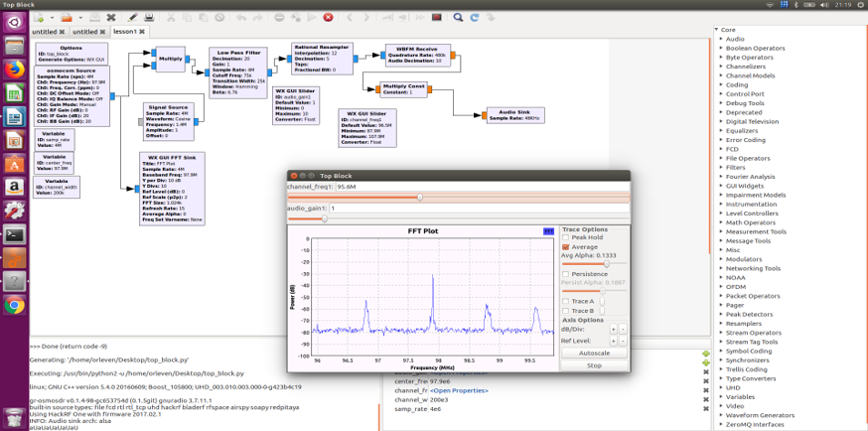Viewport: 868px width, 431px height.
Task: Switch to the first untitled tab
Action: (45, 32)
